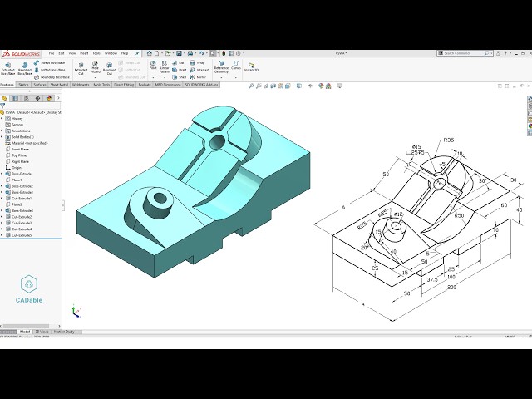Screen dimensions: 532x399
Task: Select the Rib feature
Action: click(178, 63)
